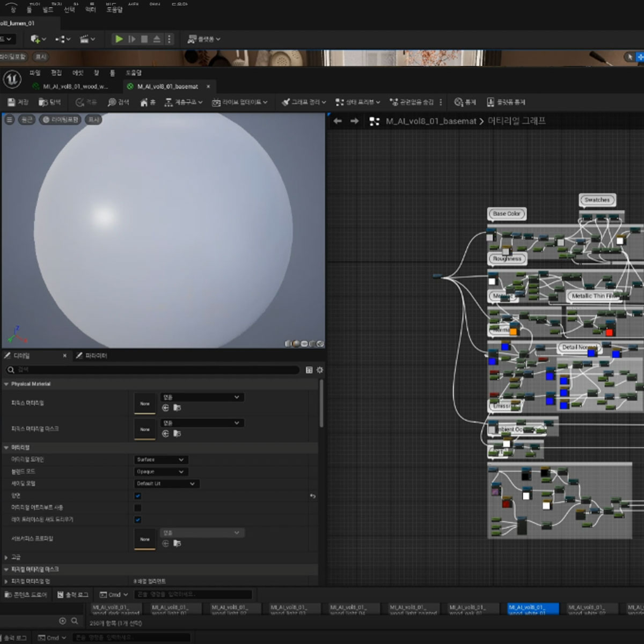Viewport: 644px width, 644px height.
Task: Click the Base Color comment label in graph
Action: click(x=506, y=214)
